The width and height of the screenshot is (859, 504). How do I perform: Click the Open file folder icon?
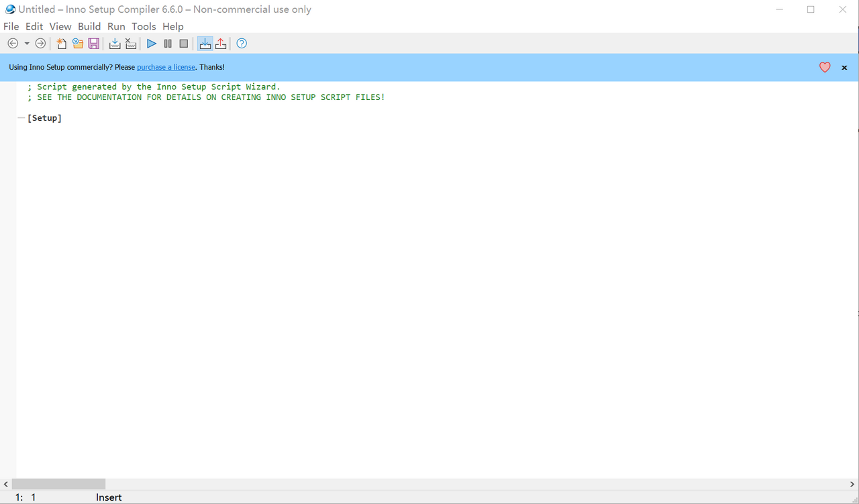pyautogui.click(x=78, y=44)
